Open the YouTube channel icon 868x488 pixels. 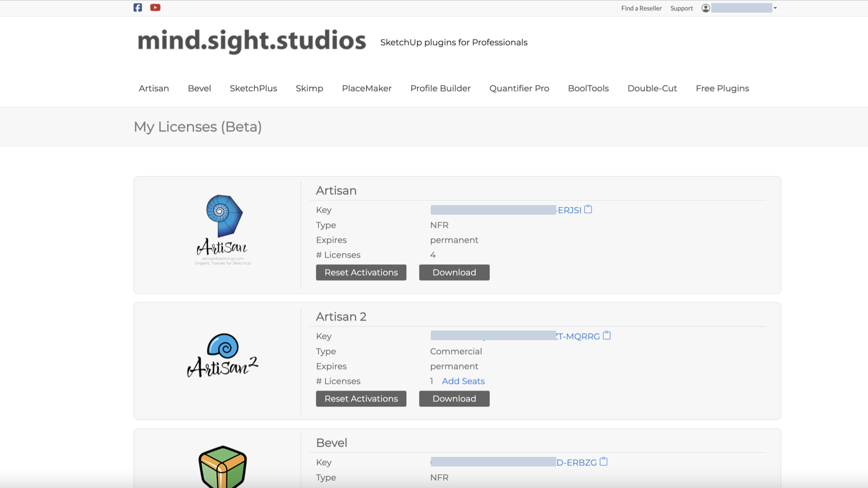pyautogui.click(x=155, y=8)
